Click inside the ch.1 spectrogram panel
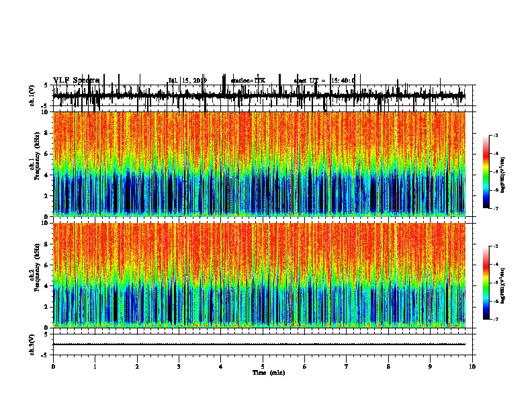Viewport: 532px width, 411px height. tap(259, 164)
